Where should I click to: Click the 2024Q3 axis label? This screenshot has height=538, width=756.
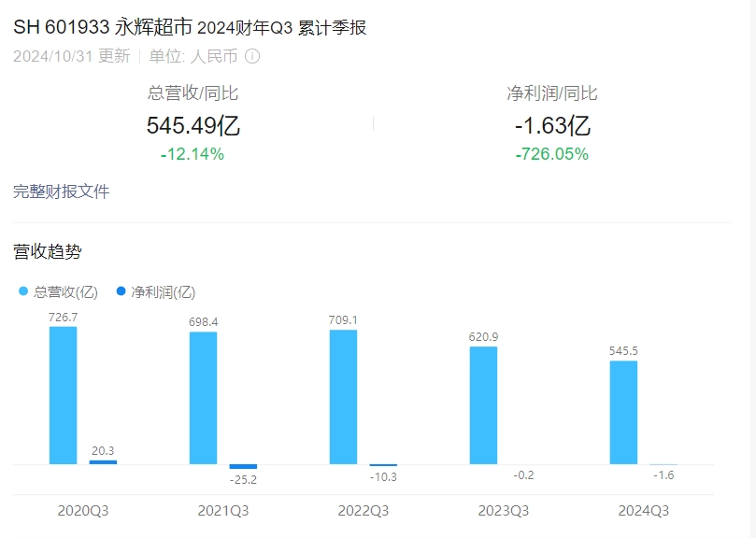[644, 511]
